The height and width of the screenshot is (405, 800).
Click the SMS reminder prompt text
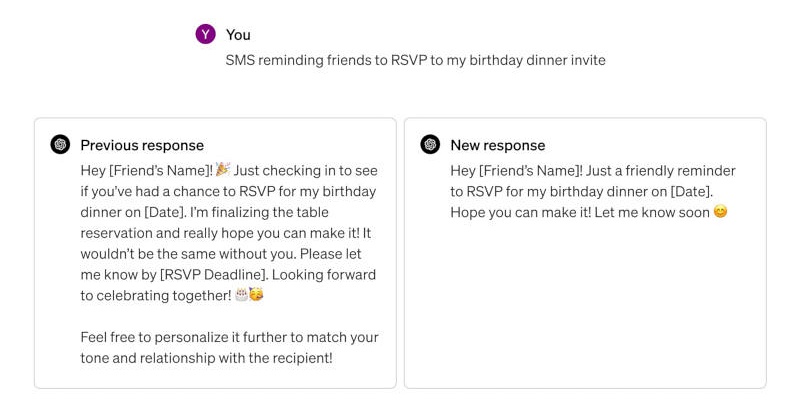click(x=415, y=60)
